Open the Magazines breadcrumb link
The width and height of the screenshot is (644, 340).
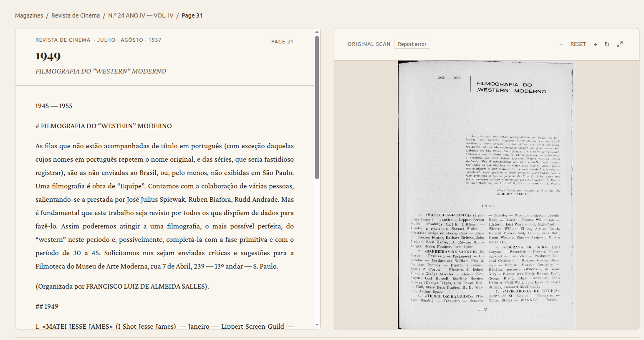click(29, 15)
